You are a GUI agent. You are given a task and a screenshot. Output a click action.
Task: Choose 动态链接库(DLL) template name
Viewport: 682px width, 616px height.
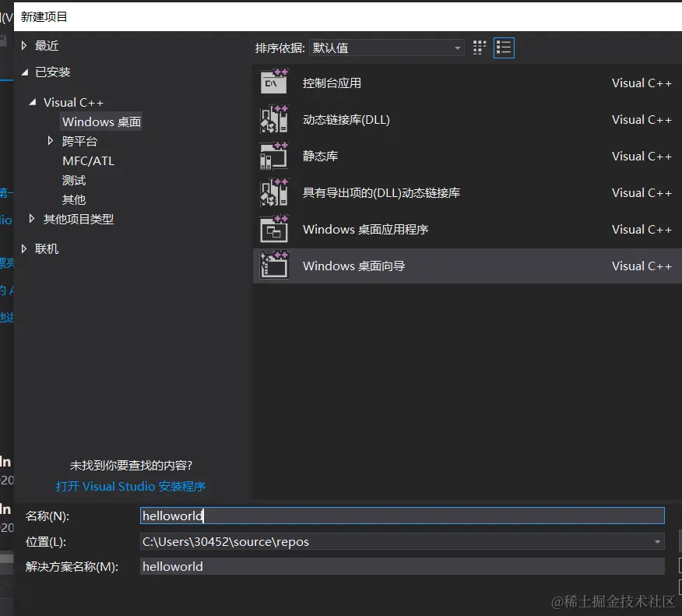(346, 120)
